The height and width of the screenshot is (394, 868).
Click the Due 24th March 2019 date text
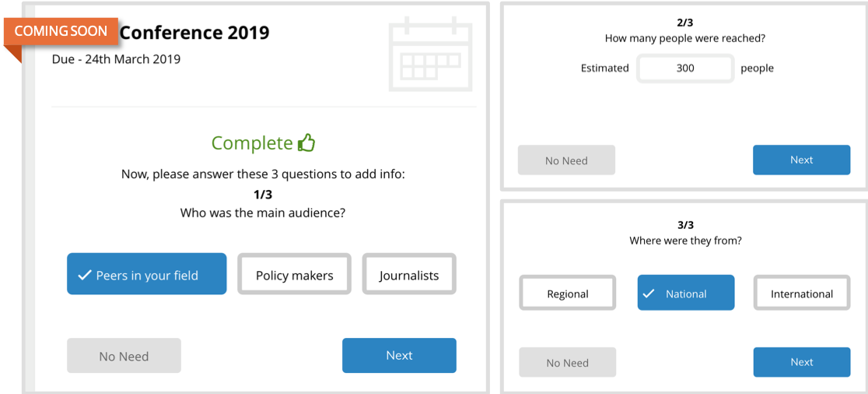[116, 59]
